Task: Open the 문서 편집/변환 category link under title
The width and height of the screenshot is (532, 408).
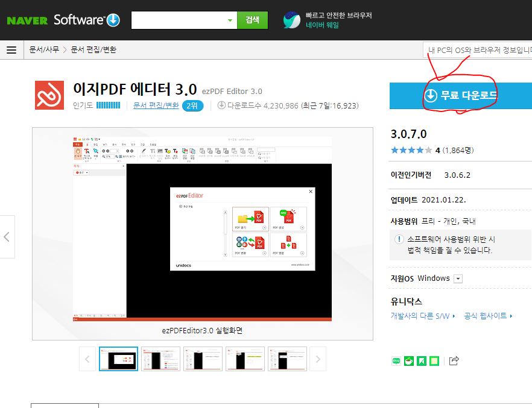Action: click(x=156, y=105)
